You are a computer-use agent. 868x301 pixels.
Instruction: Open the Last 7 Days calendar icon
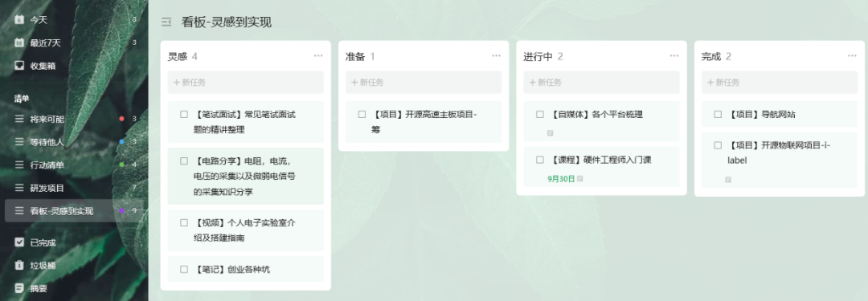click(19, 43)
